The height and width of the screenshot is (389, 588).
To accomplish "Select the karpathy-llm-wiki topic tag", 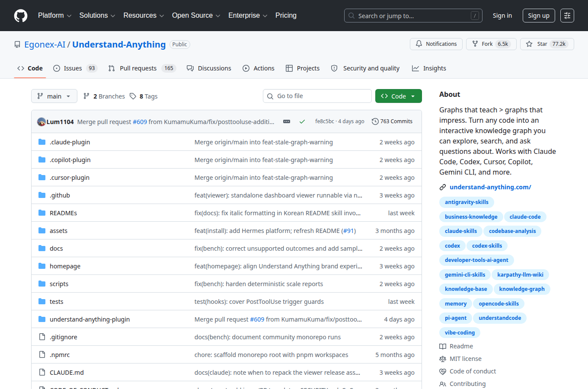I will point(520,275).
